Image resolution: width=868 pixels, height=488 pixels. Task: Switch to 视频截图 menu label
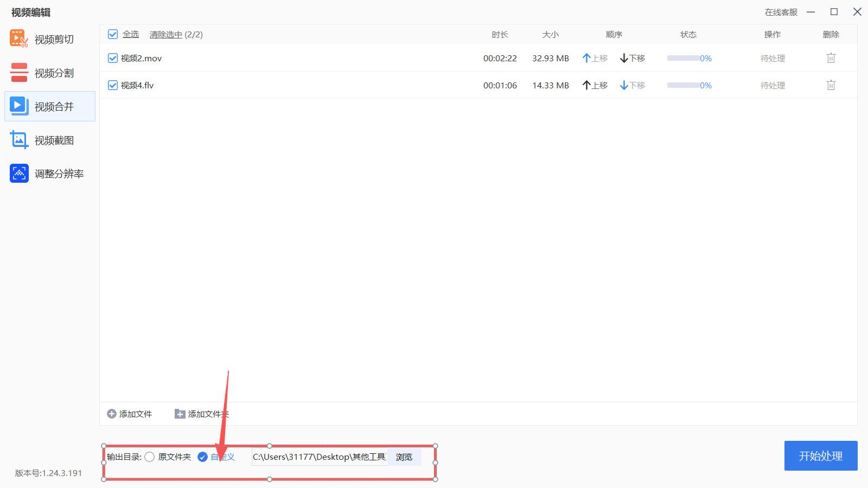point(54,140)
